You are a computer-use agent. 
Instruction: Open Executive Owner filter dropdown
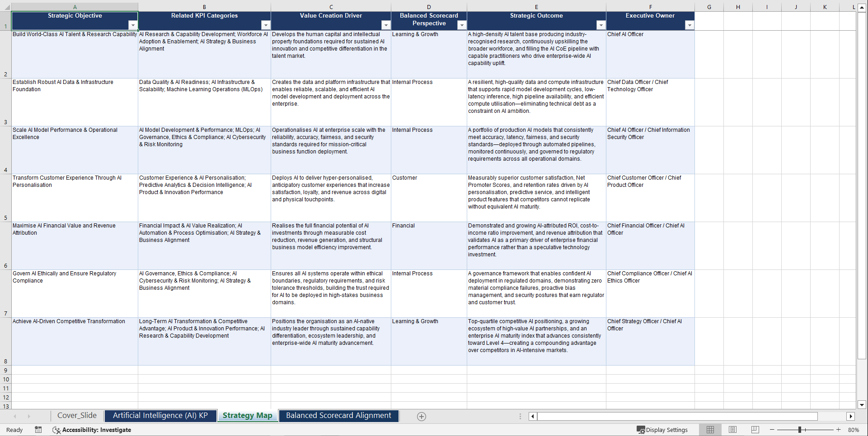click(x=690, y=25)
